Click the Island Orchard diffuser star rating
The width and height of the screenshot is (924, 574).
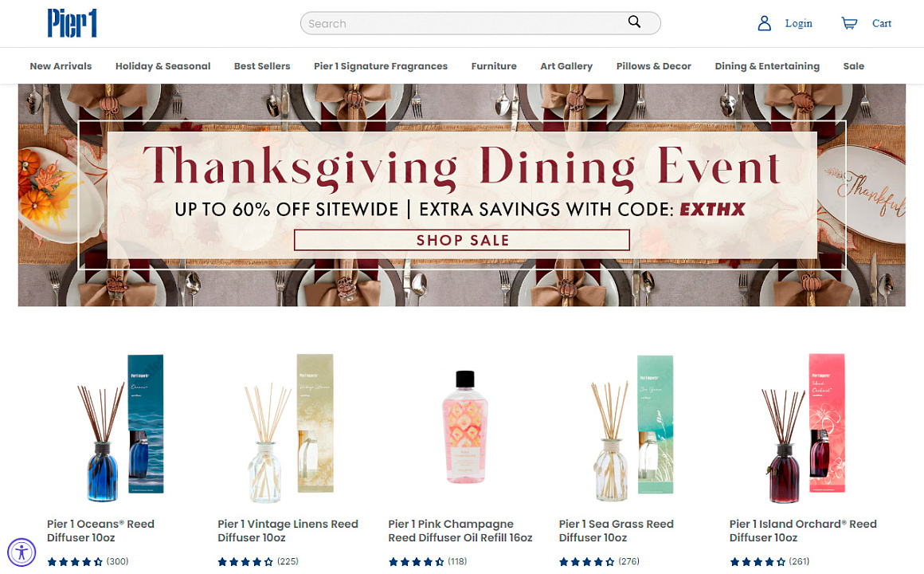pyautogui.click(x=758, y=561)
